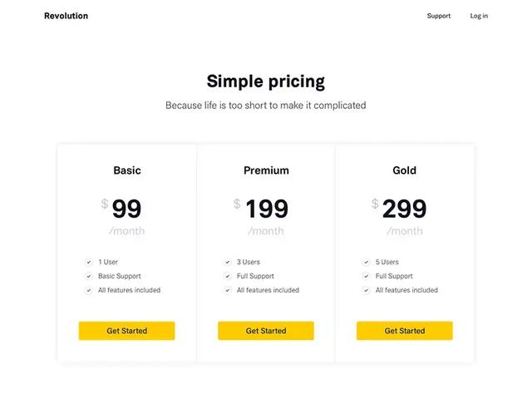Get Started with the Basic plan

(127, 331)
